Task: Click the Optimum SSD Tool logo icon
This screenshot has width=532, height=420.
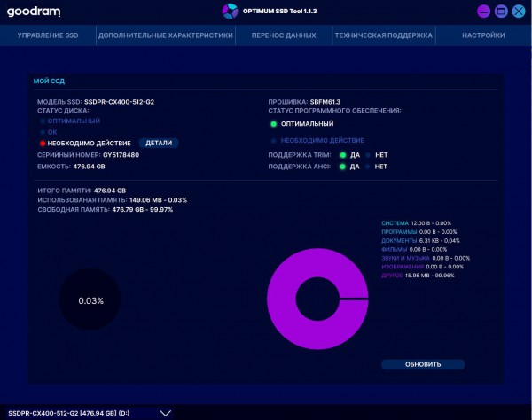Action: click(230, 12)
